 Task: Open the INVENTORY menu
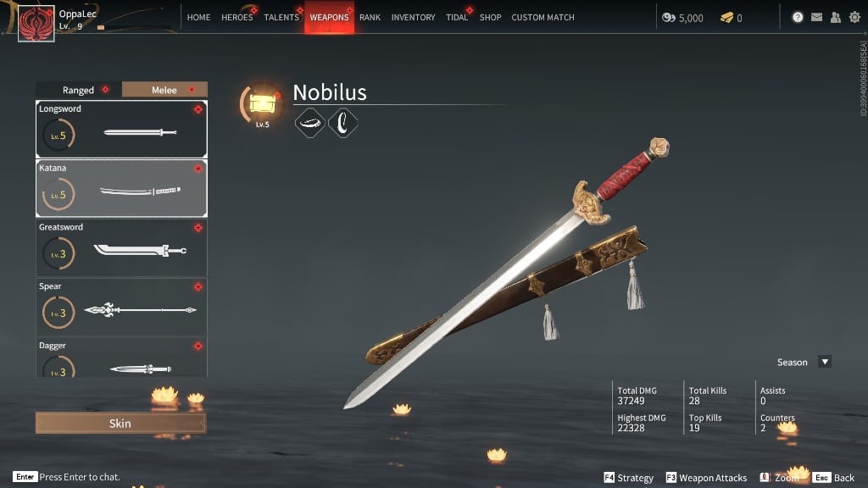point(413,17)
